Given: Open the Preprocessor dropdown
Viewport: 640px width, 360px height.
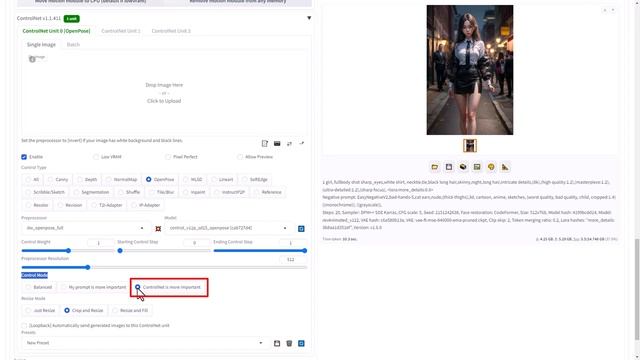Looking at the screenshot, I should tap(85, 228).
